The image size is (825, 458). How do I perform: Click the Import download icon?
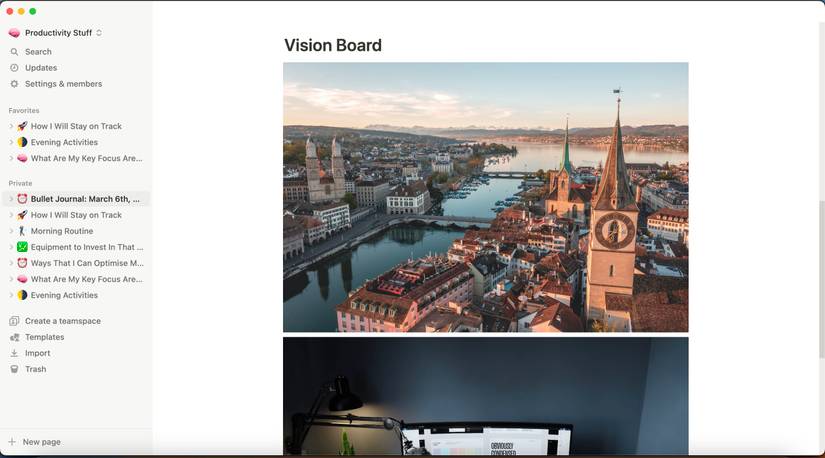(14, 353)
